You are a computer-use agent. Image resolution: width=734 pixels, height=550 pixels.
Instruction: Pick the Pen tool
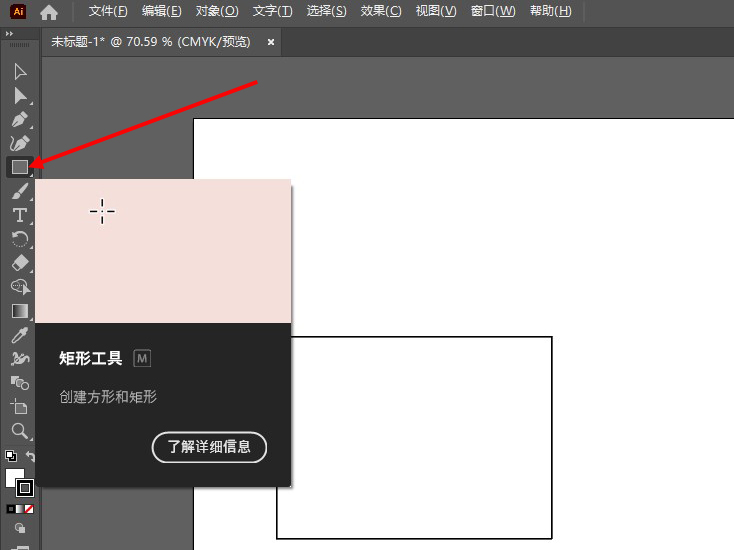click(x=19, y=120)
